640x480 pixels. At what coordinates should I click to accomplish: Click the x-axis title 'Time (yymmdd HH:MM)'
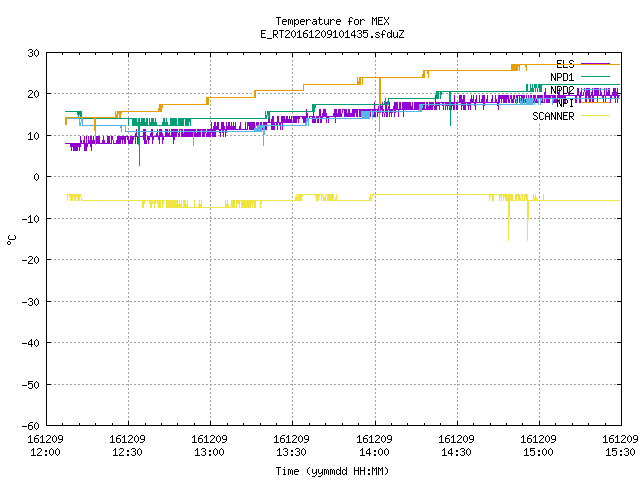click(332, 471)
